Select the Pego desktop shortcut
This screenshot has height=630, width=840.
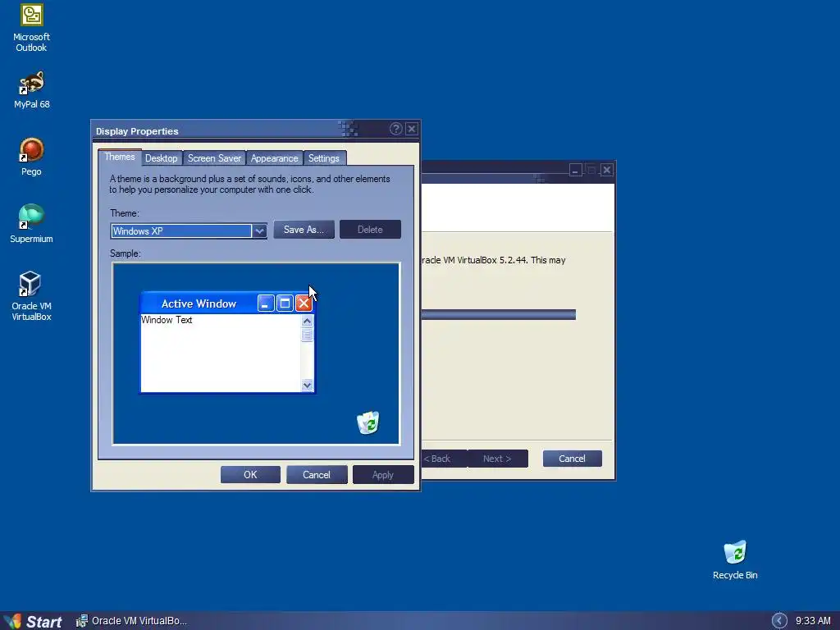point(32,157)
